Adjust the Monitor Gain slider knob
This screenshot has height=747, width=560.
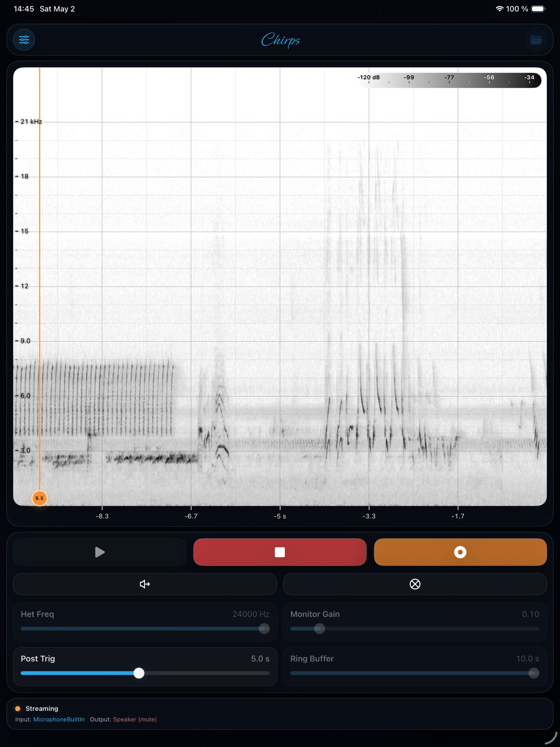[x=319, y=629]
